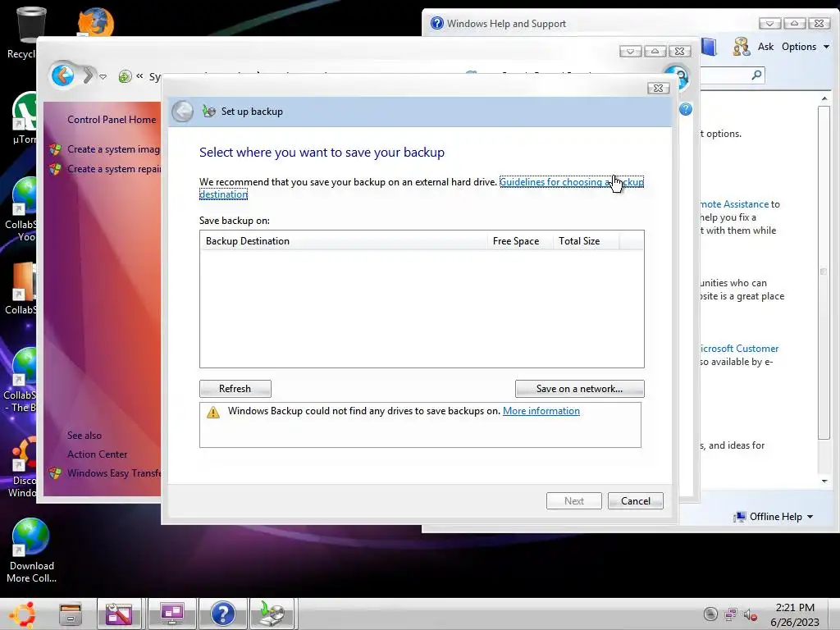Open the Ask icon in Help and Support

coord(742,47)
